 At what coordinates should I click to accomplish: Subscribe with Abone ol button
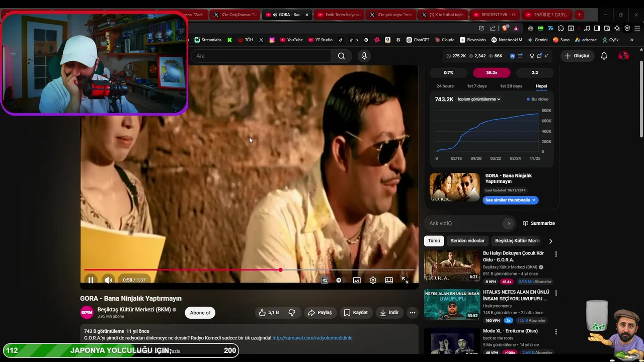pos(200,313)
